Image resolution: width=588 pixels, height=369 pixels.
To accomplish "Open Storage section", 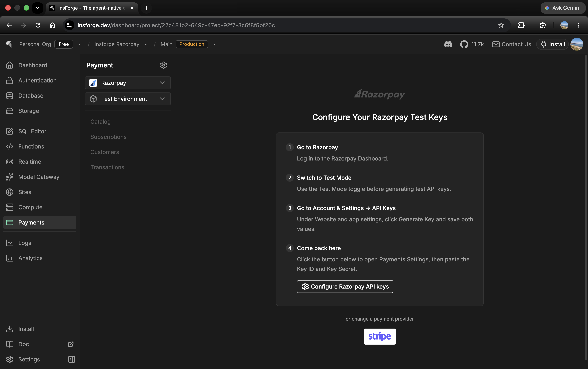I will (x=40, y=111).
